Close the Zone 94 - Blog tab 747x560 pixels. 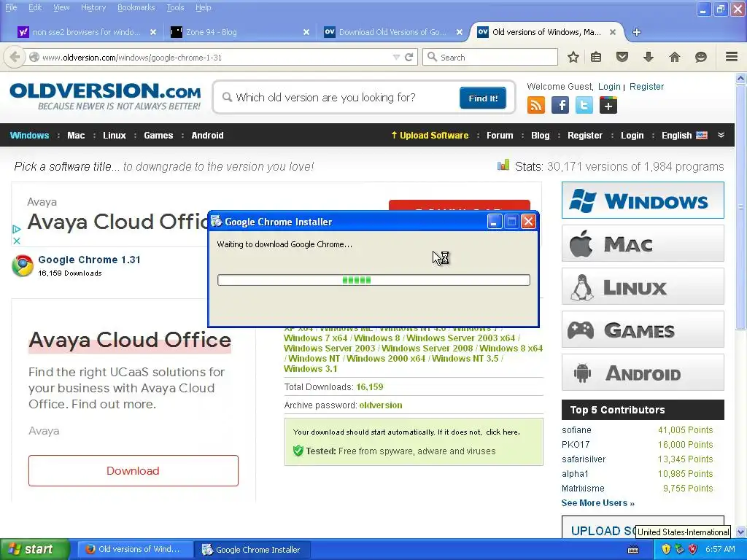[306, 32]
